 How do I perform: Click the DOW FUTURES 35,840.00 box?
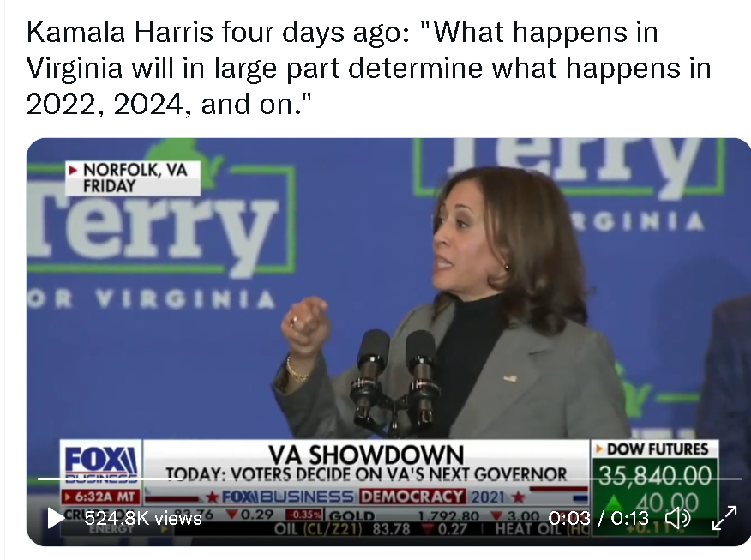point(655,465)
